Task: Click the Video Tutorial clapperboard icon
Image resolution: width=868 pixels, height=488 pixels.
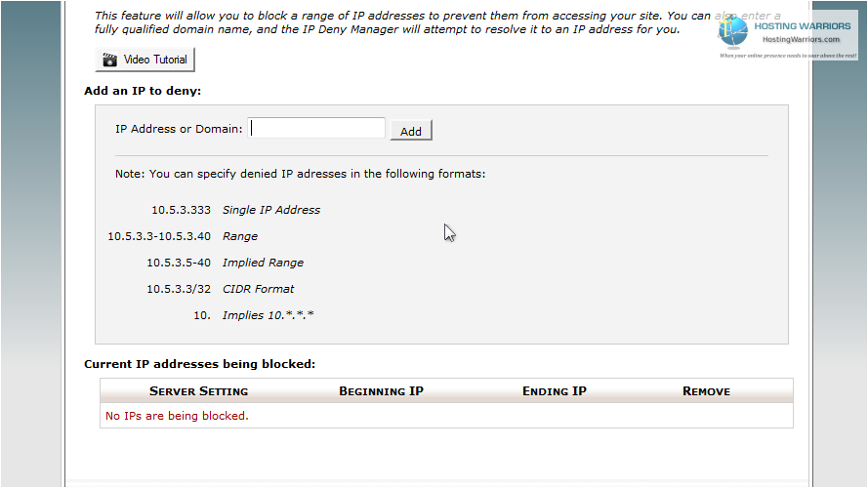Action: (109, 60)
